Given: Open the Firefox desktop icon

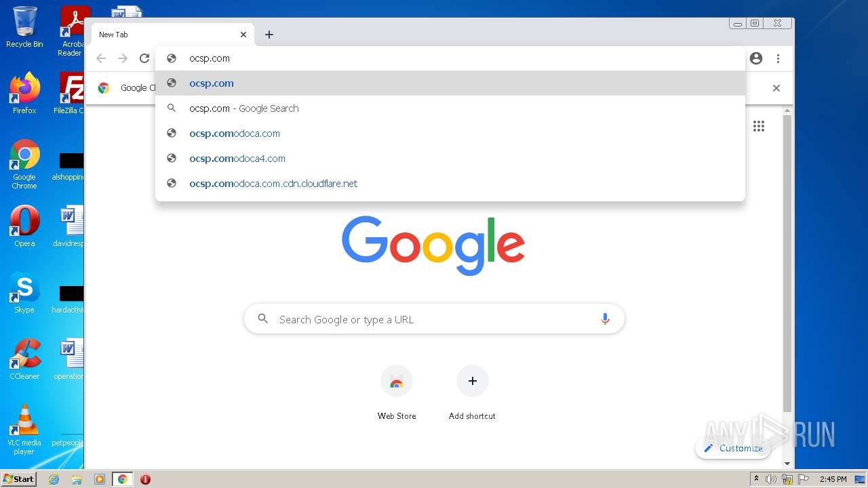Looking at the screenshot, I should (24, 93).
